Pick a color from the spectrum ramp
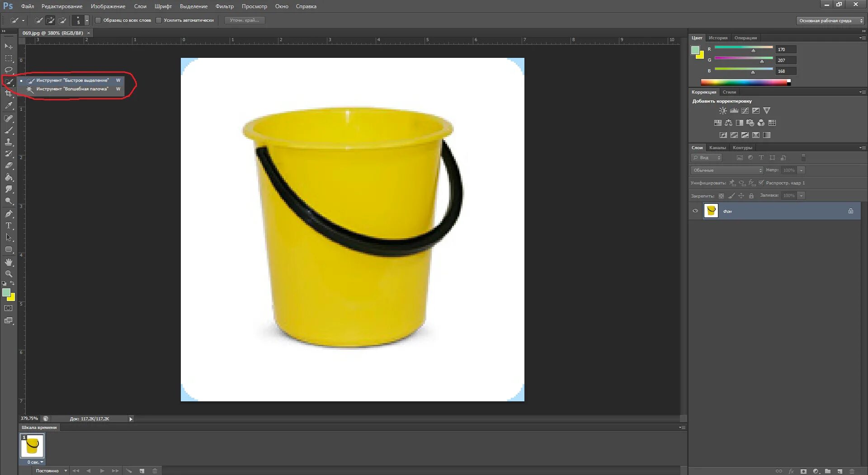Screen dimensions: 868x475 click(x=745, y=82)
